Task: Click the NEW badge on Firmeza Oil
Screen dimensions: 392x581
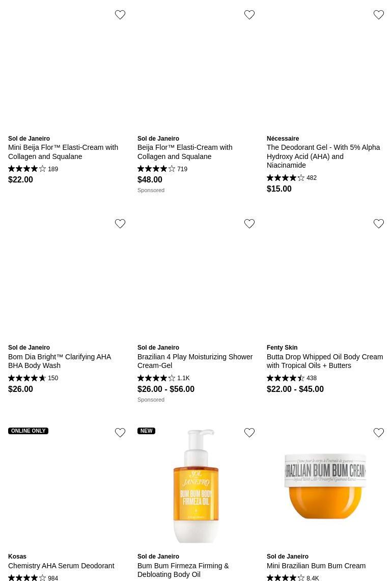Action: click(146, 431)
